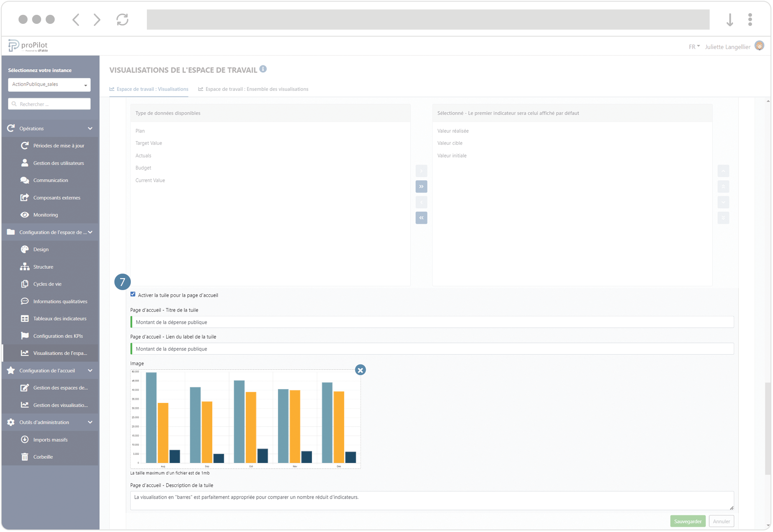
Task: Select the Configuration des KPIs flag icon
Action: click(25, 336)
